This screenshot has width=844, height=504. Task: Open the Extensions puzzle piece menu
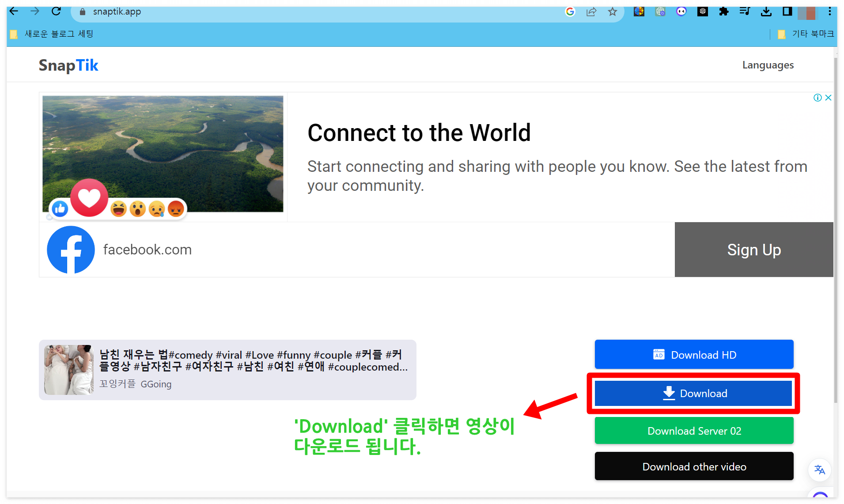click(724, 11)
